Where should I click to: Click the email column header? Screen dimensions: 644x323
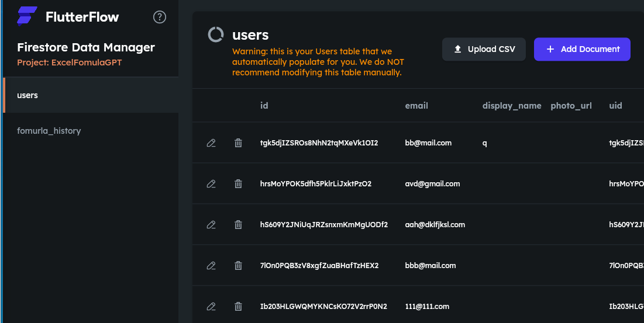(416, 106)
